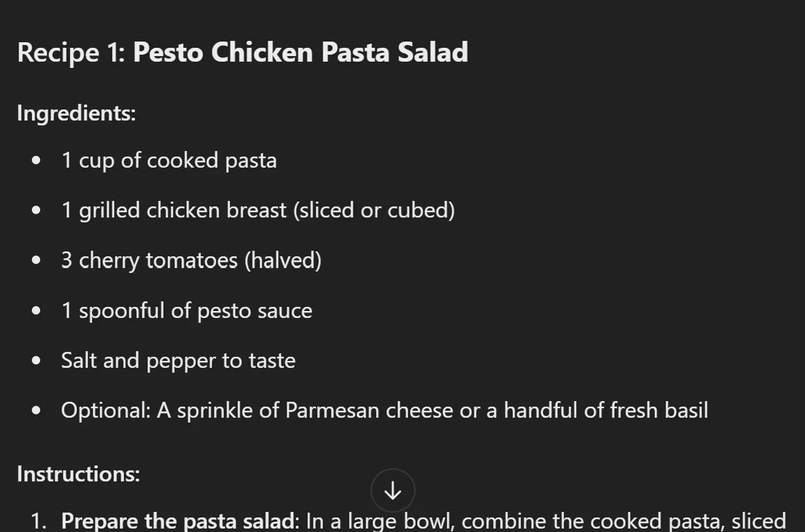
Task: Click the "Instructions:" subheading
Action: point(78,474)
